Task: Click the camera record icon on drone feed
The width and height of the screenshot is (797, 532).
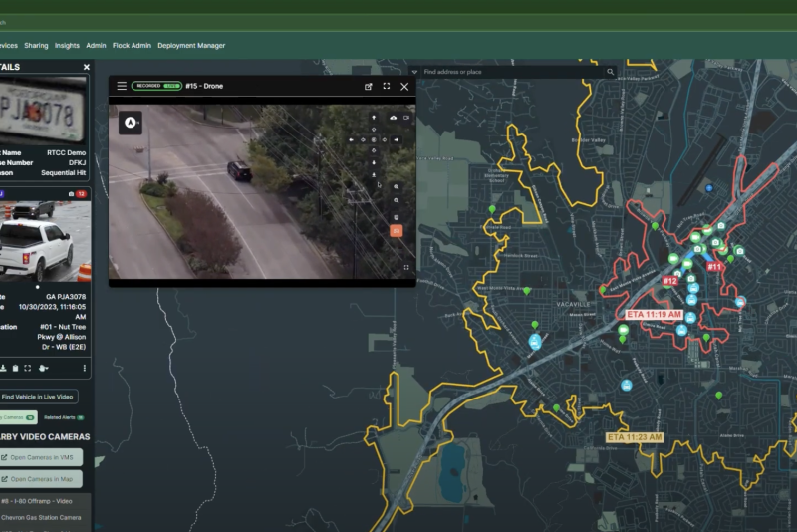Action: pyautogui.click(x=406, y=118)
